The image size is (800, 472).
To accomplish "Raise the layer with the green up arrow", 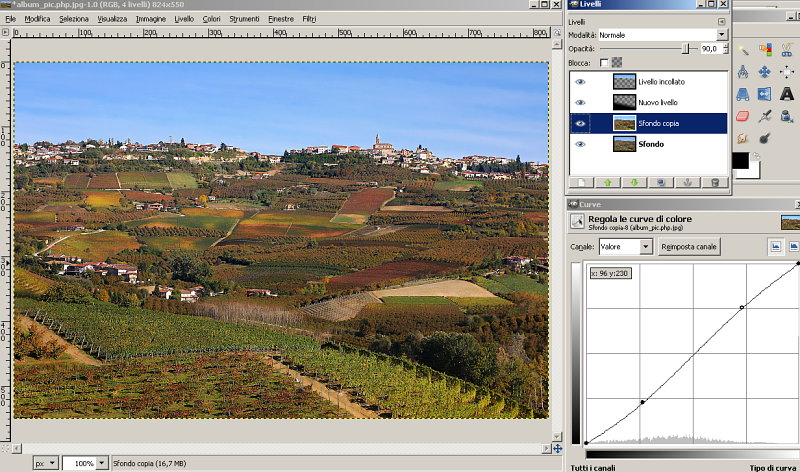I will (607, 182).
